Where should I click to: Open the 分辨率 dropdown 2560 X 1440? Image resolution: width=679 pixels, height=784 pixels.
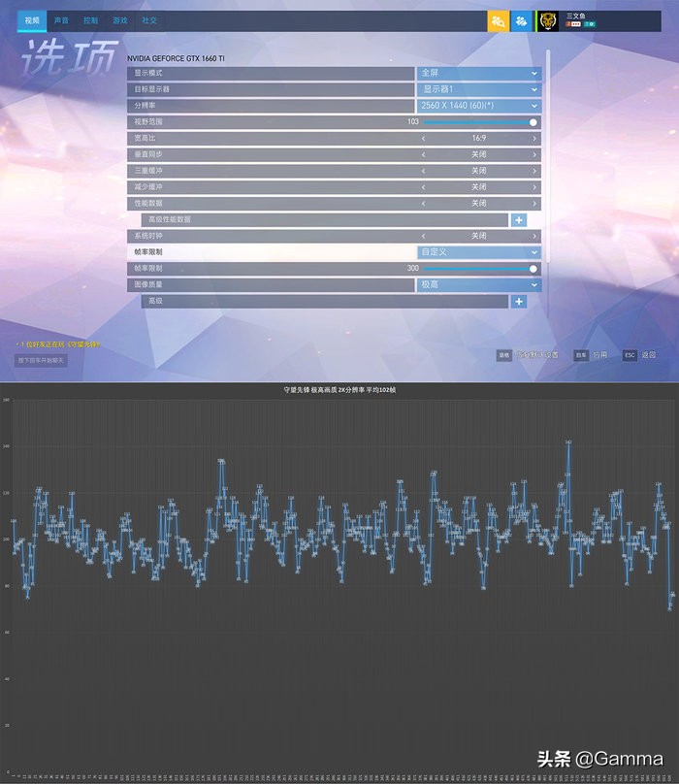click(478, 106)
